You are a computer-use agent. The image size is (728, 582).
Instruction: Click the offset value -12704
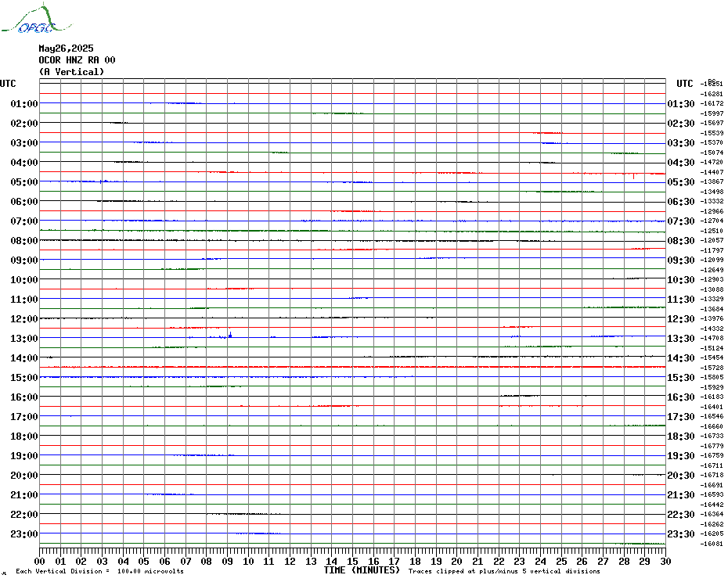[x=712, y=221]
